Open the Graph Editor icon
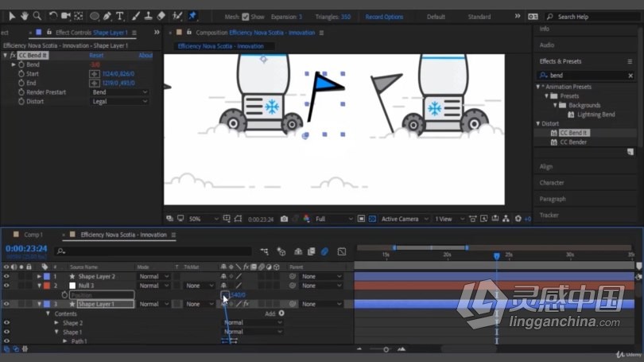 (x=342, y=251)
